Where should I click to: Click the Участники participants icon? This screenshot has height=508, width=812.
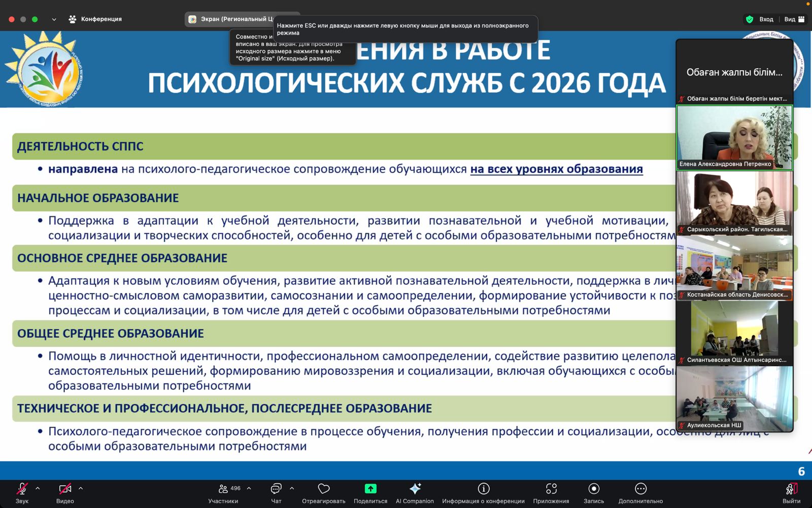click(223, 489)
